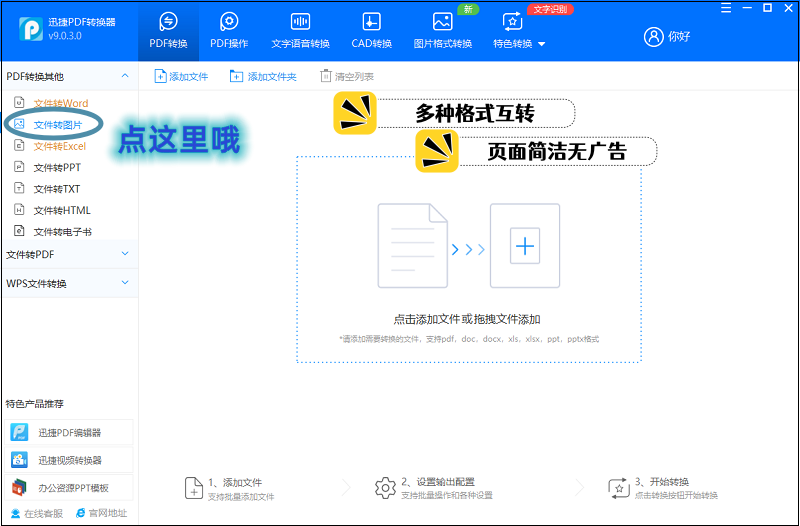
Task: Click step 2 settings gear icon
Action: (385, 488)
